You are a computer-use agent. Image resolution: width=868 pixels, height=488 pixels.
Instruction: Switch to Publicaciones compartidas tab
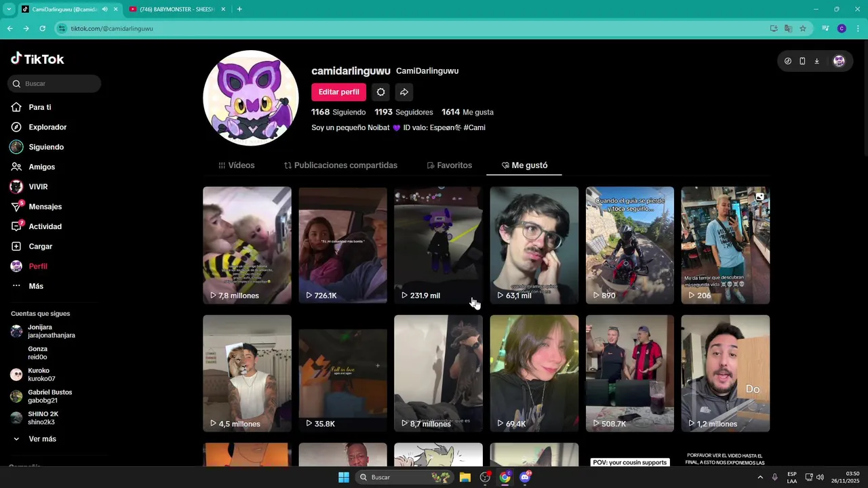point(340,165)
